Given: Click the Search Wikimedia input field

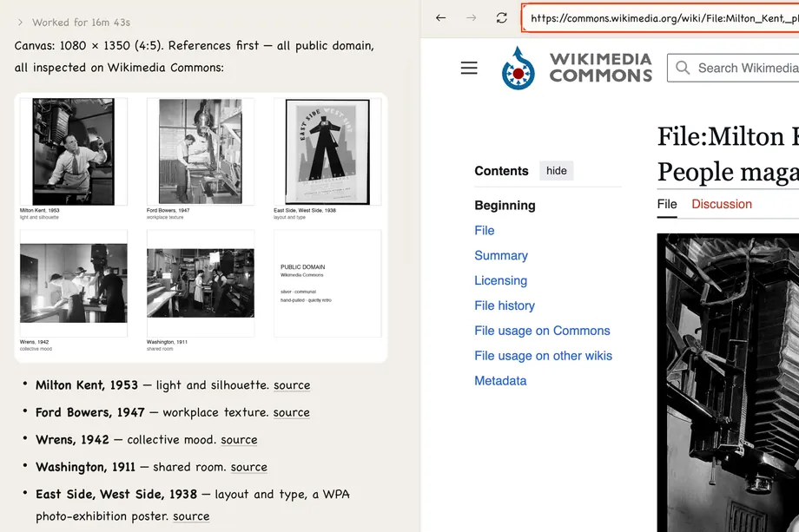Looking at the screenshot, I should [734, 68].
